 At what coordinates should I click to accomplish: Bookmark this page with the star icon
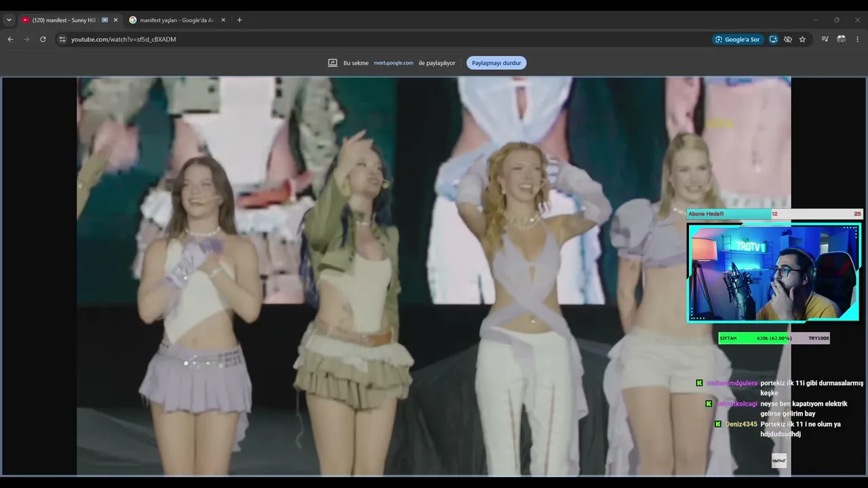[802, 39]
